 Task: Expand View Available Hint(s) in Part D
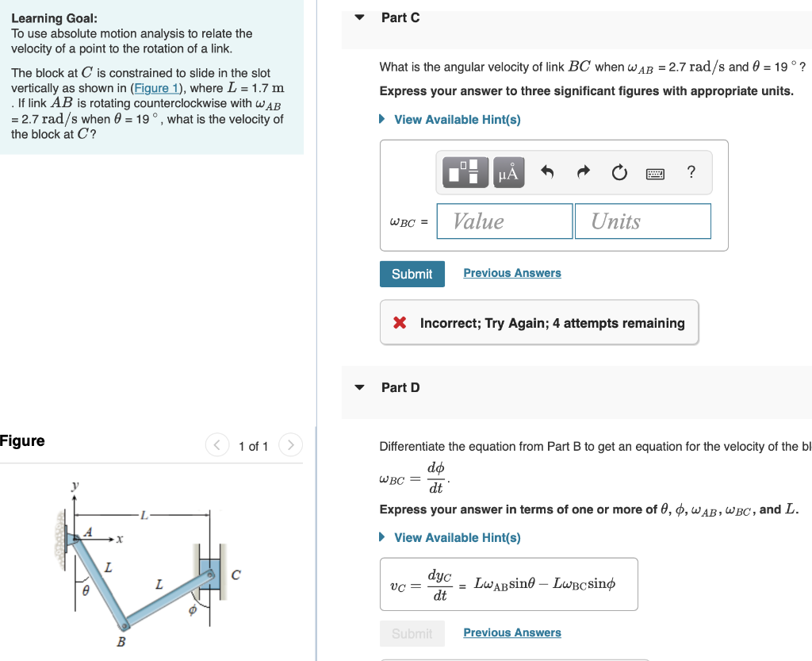coord(457,537)
